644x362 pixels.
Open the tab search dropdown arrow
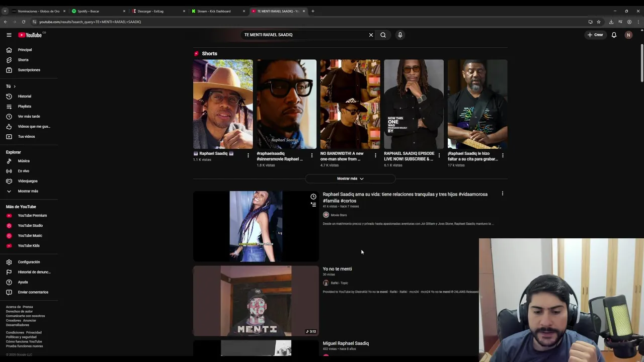pos(5,11)
